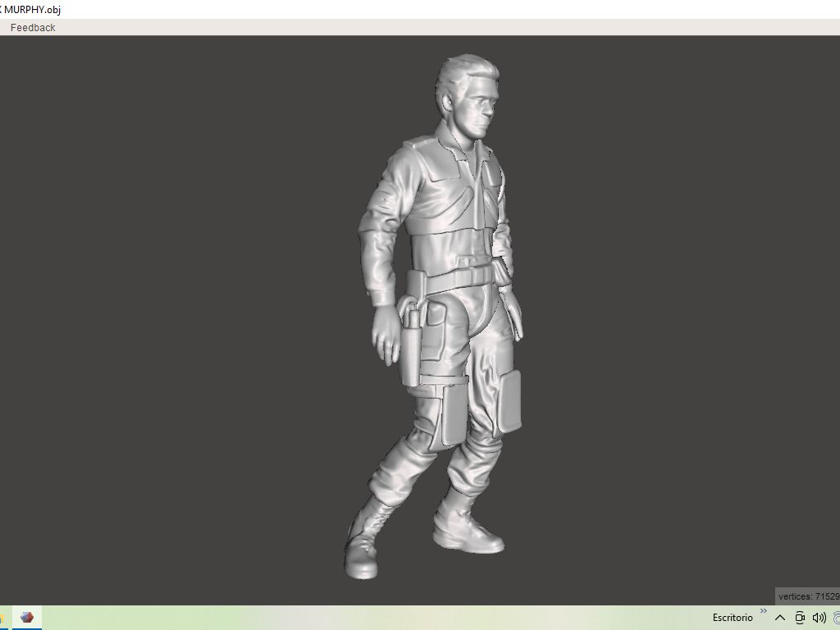The image size is (840, 630).
Task: Click the 3D viewer app icon in taskbar
Action: click(x=27, y=618)
